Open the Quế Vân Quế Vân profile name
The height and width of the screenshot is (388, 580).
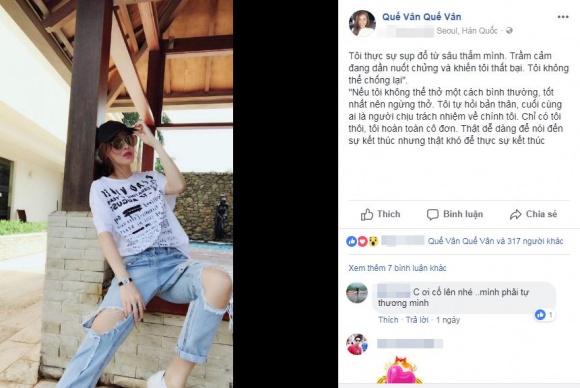pos(422,17)
